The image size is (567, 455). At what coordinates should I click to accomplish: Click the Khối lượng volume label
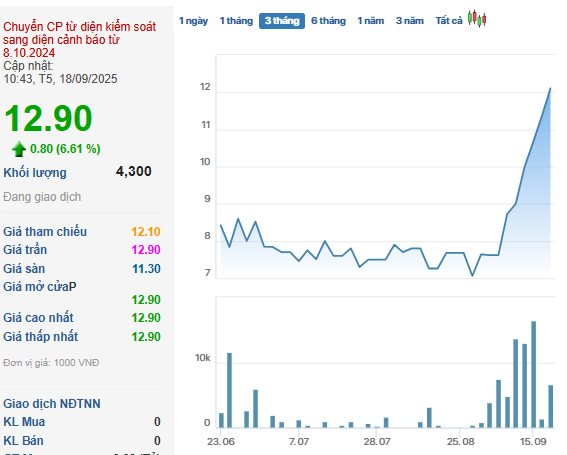tap(35, 173)
